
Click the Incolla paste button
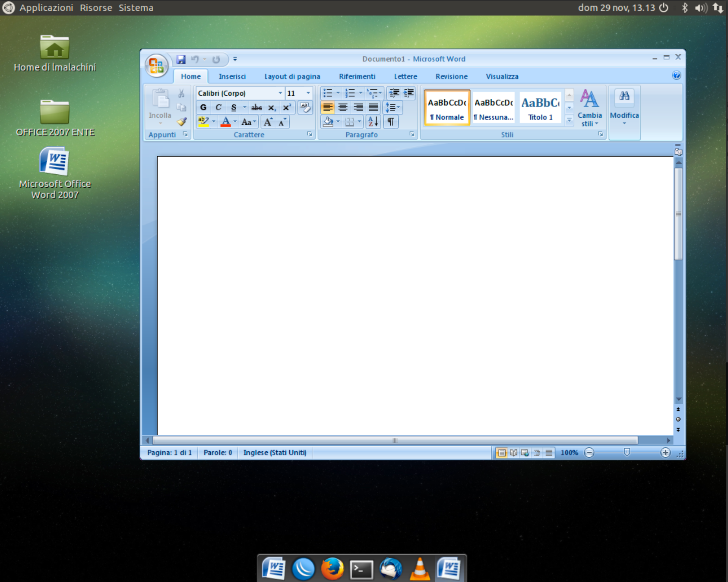point(160,106)
